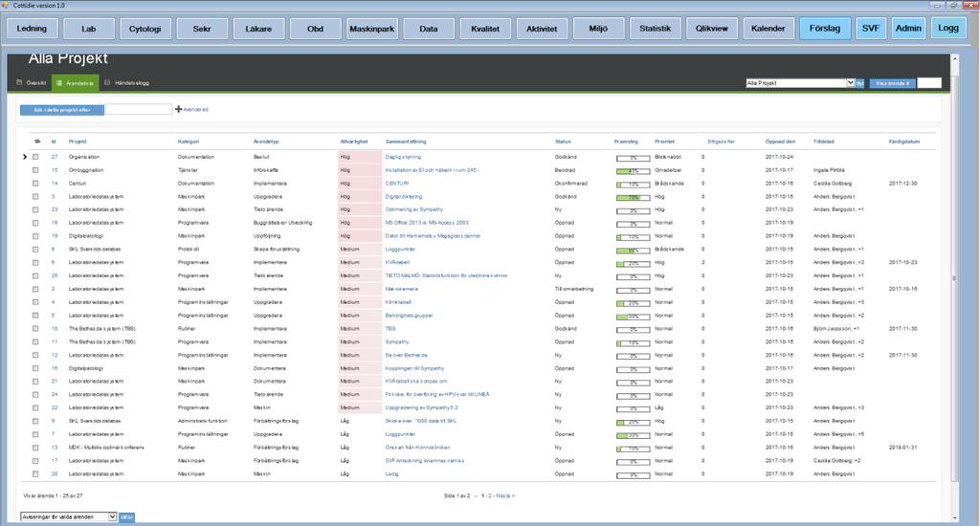Check the box for ärende 25 row
Screen dimensions: 980x526
coord(35,275)
